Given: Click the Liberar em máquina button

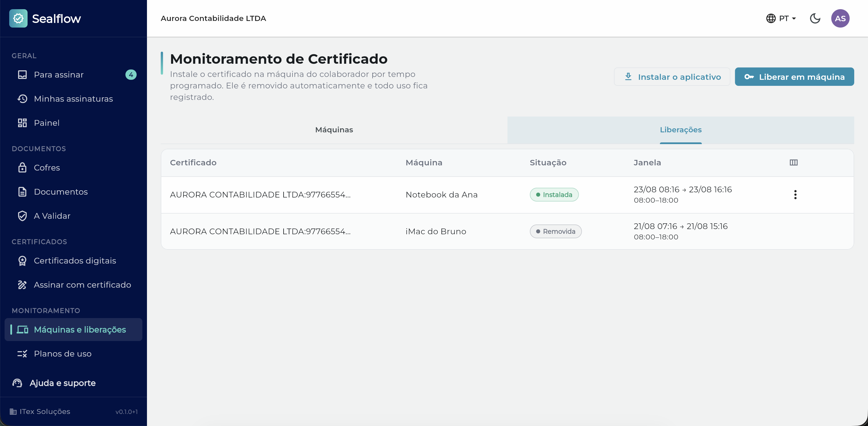Looking at the screenshot, I should coord(794,77).
